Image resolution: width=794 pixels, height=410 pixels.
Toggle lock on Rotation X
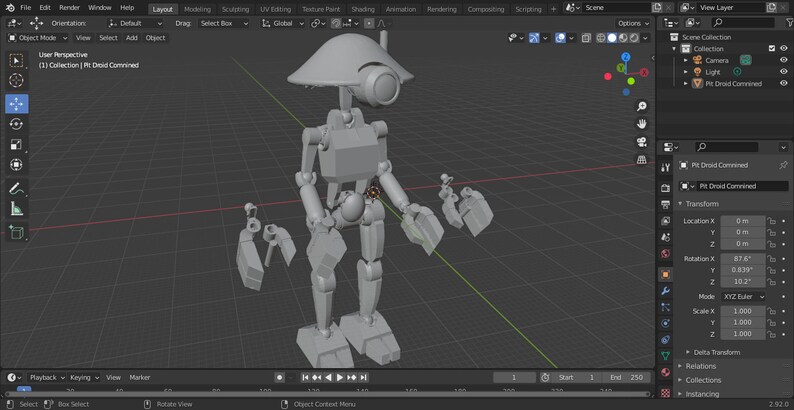point(771,259)
